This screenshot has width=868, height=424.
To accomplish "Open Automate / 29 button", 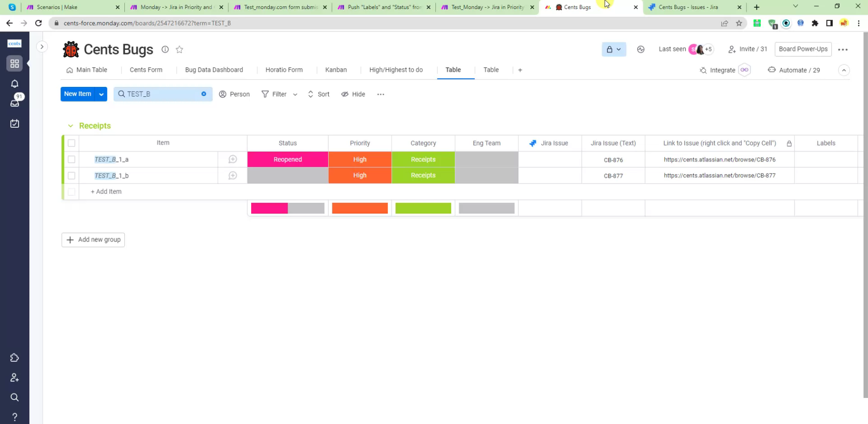I will [794, 70].
